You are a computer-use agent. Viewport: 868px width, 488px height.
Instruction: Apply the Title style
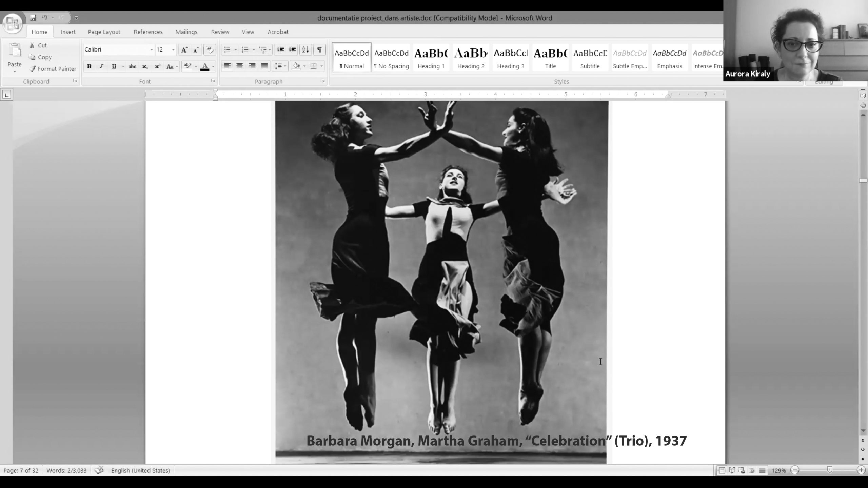[550, 57]
